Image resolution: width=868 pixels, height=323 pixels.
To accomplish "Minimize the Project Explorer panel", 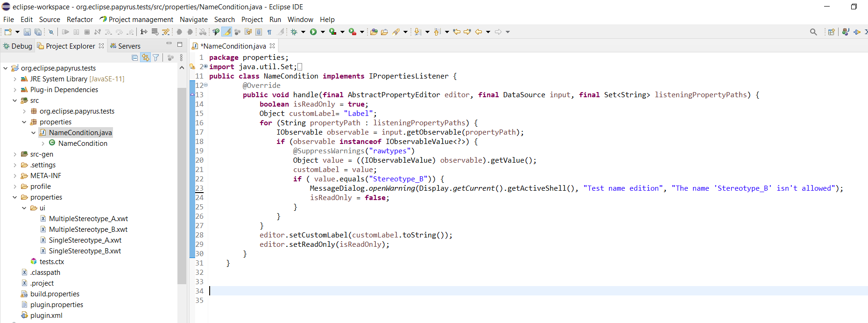I will [x=169, y=44].
